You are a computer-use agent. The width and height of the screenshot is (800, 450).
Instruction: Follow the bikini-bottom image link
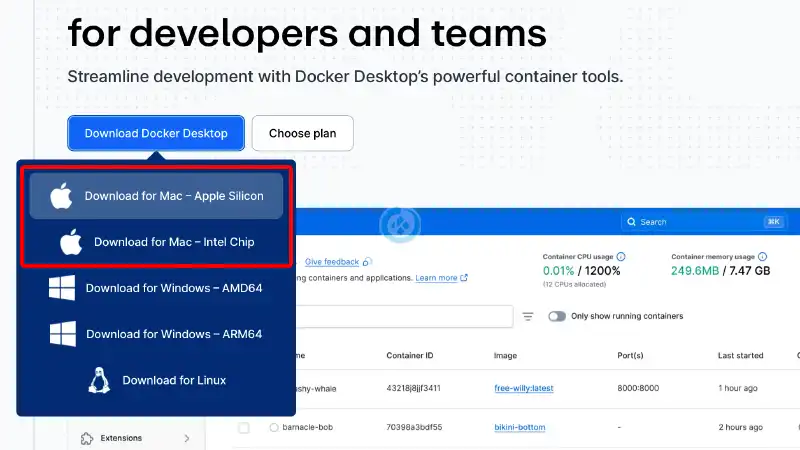pos(519,427)
